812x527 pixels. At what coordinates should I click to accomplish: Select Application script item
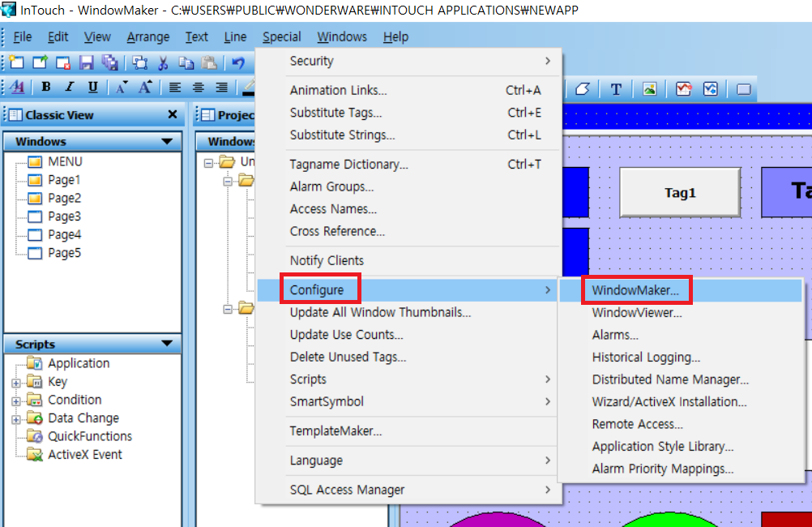coord(79,363)
